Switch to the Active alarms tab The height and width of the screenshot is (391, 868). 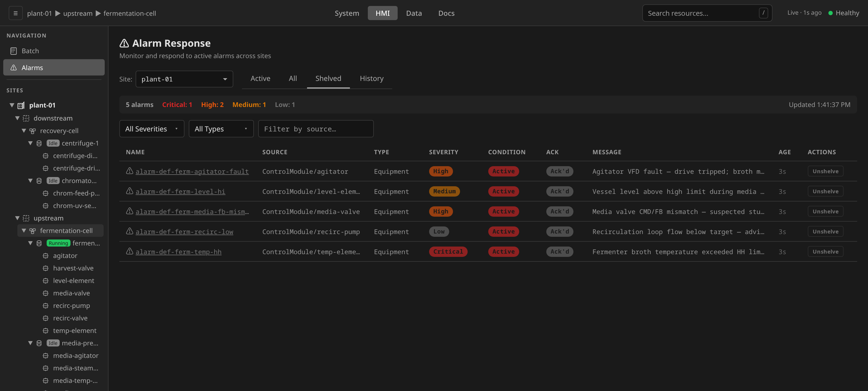(x=260, y=78)
